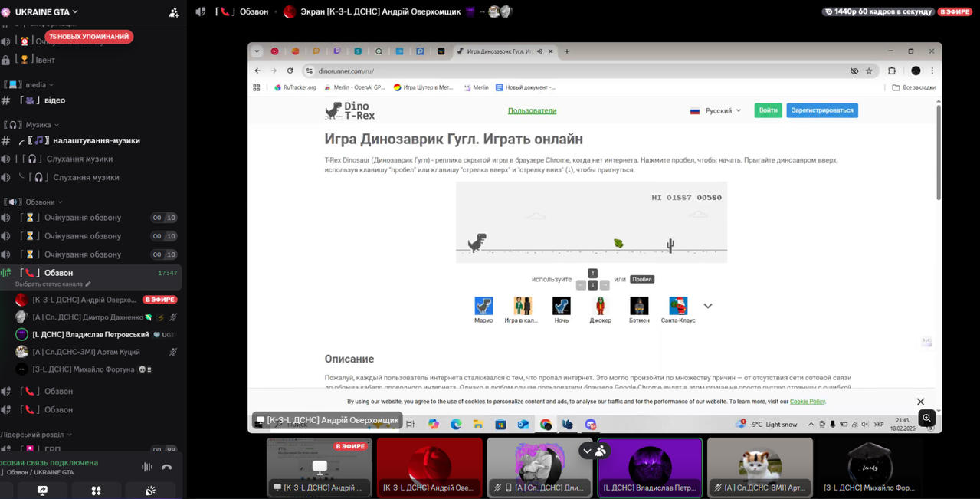Click the invite people icon beside server name
The width and height of the screenshot is (980, 499).
click(x=174, y=12)
